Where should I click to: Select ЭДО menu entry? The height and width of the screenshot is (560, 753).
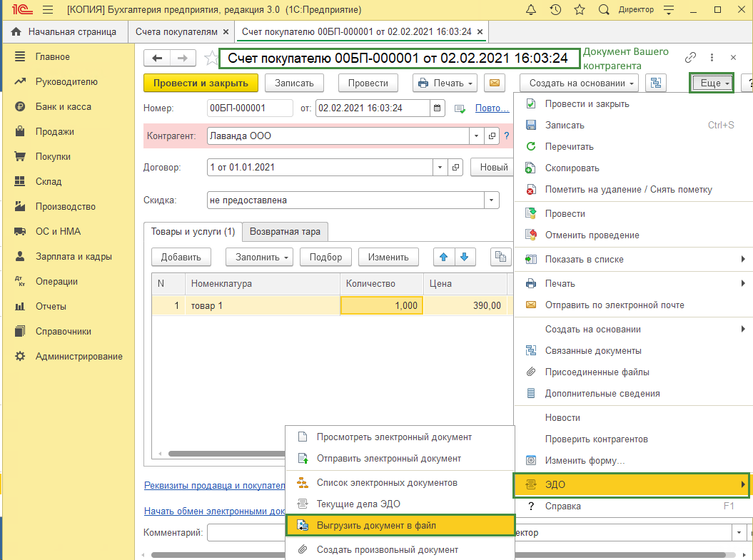pyautogui.click(x=632, y=484)
